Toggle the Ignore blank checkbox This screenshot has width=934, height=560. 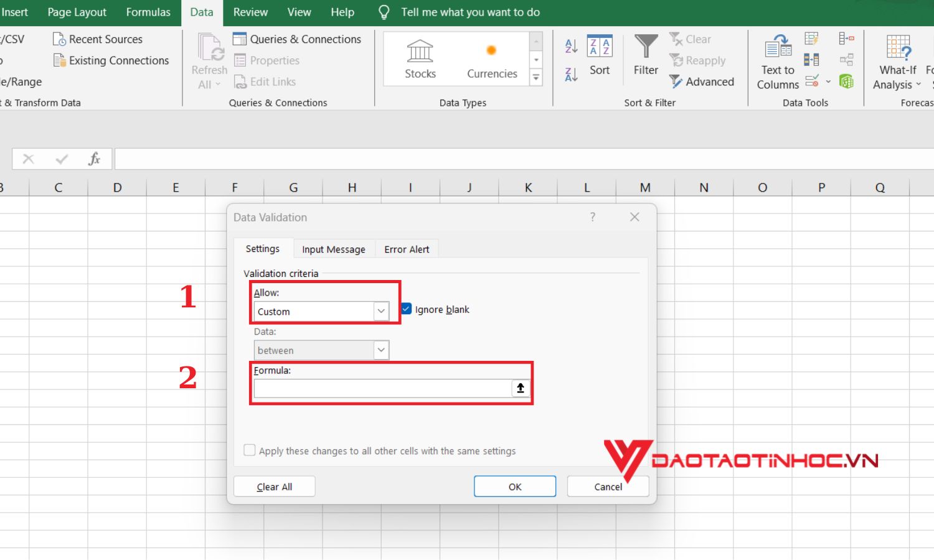coord(405,309)
